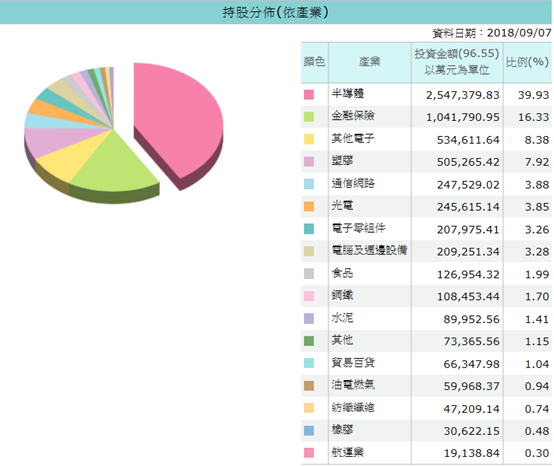Click the dark green swatch for 其他
The height and width of the screenshot is (466, 554).
coord(309,341)
